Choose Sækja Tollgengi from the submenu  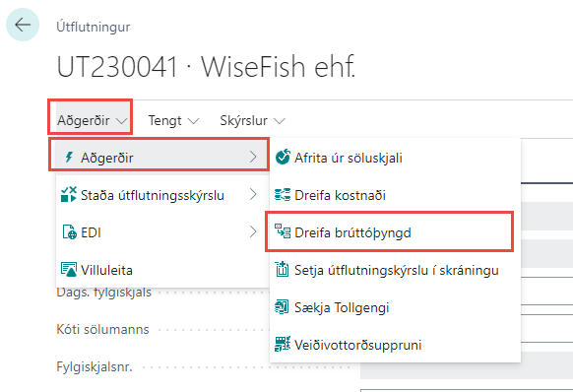(x=395, y=307)
